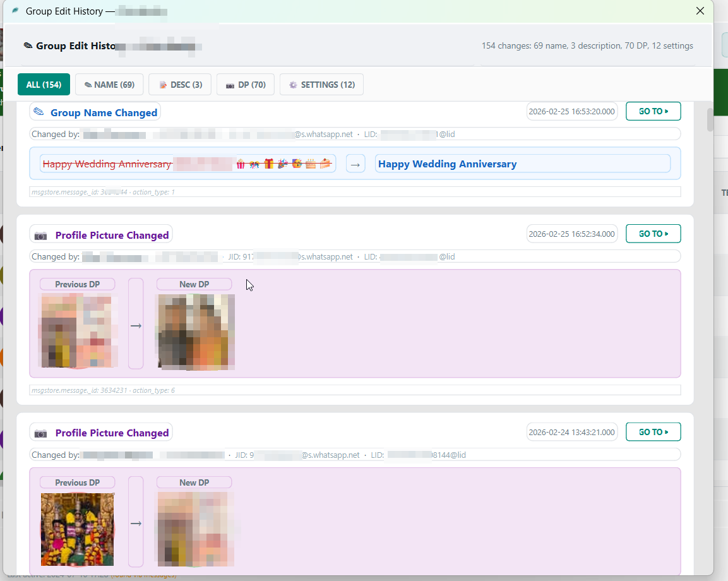Click timestamp 2026-02-25 16:52:34.000
This screenshot has height=581, width=728.
point(571,234)
